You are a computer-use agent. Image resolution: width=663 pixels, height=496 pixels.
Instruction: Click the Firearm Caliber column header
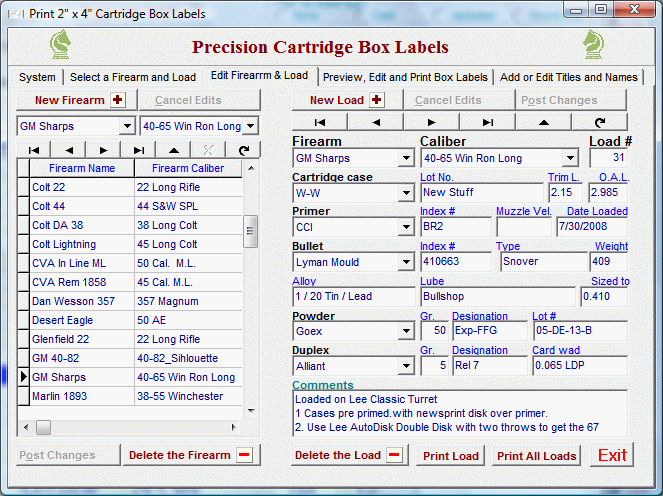point(188,168)
